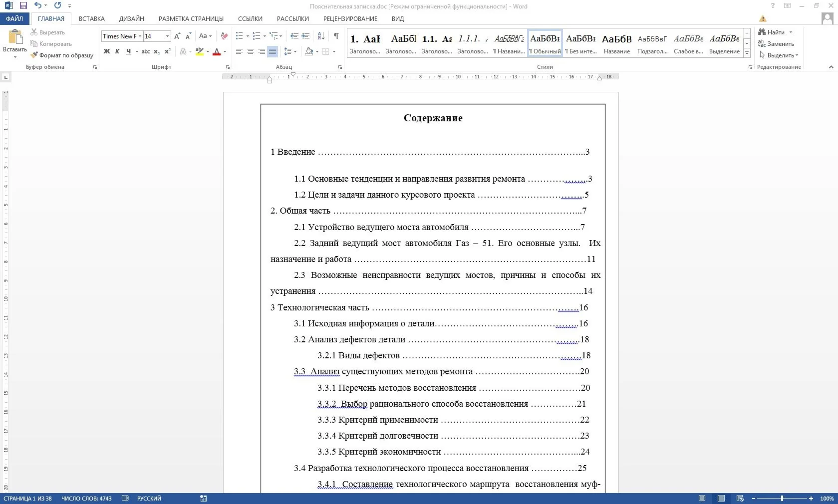Toggle italic formatting with К button

click(x=117, y=51)
